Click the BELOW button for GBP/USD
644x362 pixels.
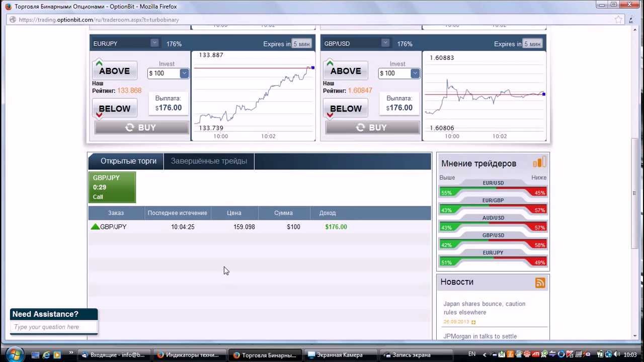[x=345, y=108]
